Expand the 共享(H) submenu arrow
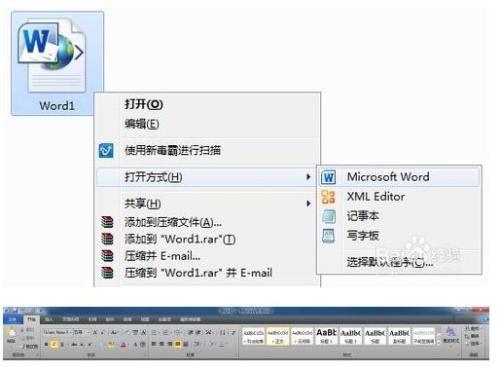Image resolution: width=500 pixels, height=372 pixels. click(308, 203)
